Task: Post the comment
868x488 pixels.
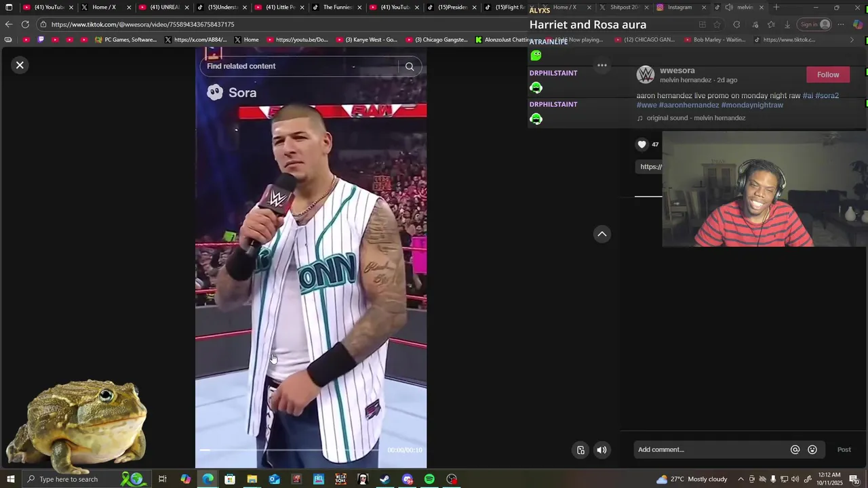Action: click(x=844, y=449)
